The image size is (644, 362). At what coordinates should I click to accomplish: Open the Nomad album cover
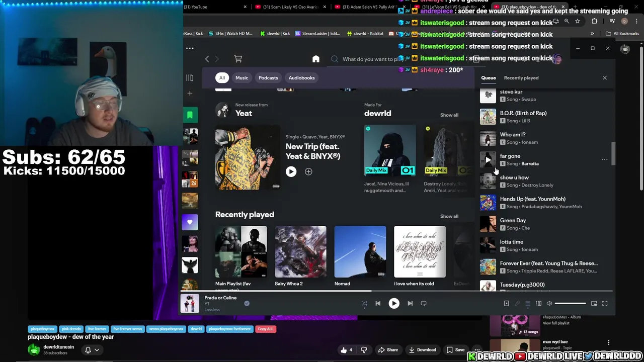360,251
